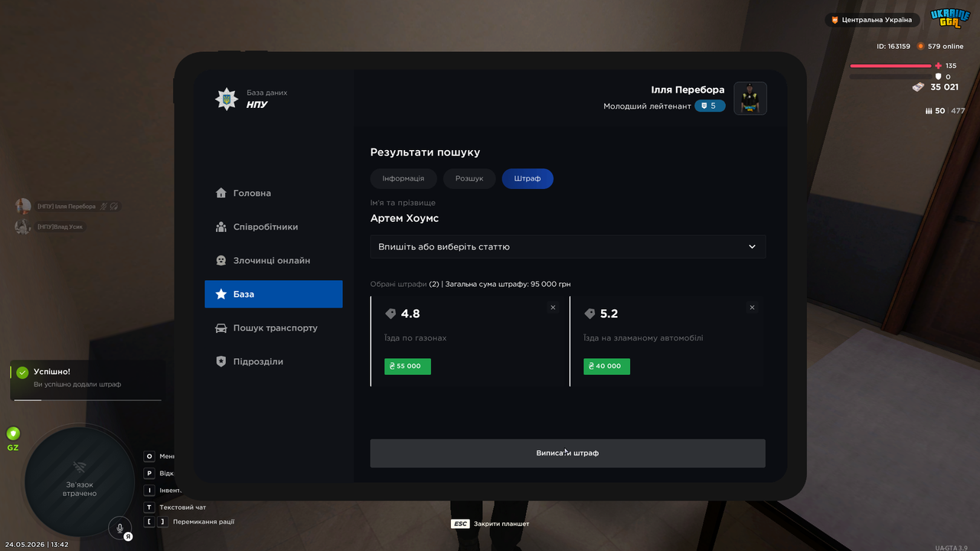This screenshot has height=551, width=980.
Task: Click the orange fox icon by Центральна Україна
Action: click(x=835, y=19)
